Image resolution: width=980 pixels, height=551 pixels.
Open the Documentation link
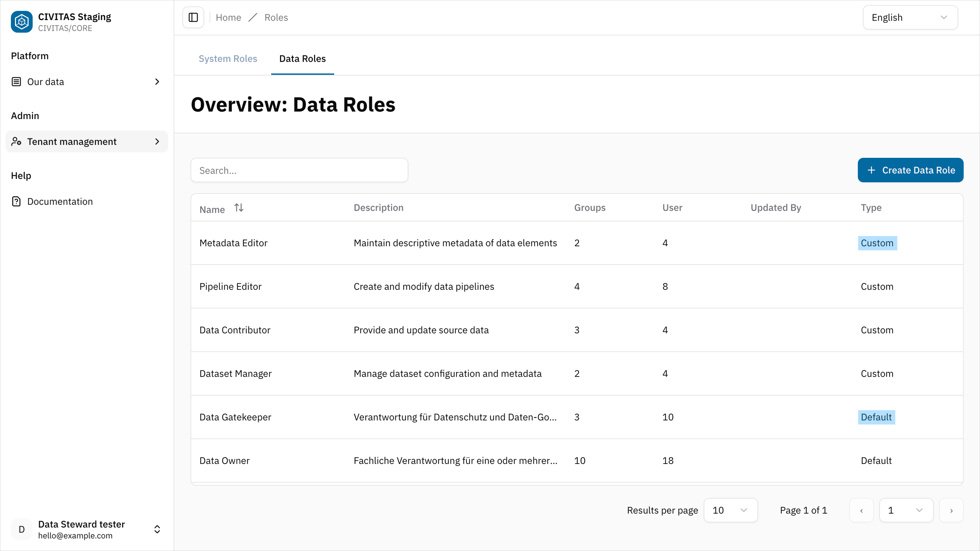60,201
